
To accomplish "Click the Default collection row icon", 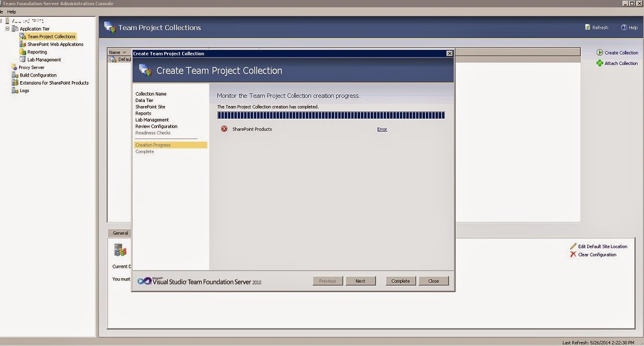I will [113, 60].
